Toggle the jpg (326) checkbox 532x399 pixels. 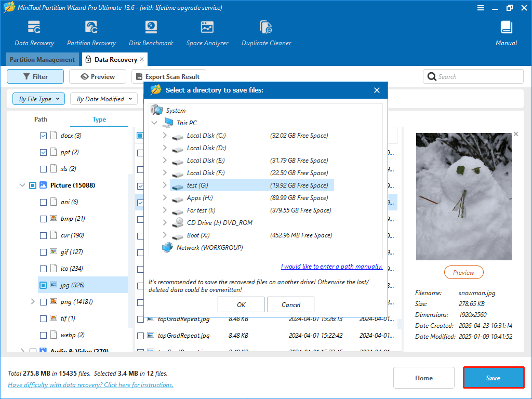pos(43,285)
